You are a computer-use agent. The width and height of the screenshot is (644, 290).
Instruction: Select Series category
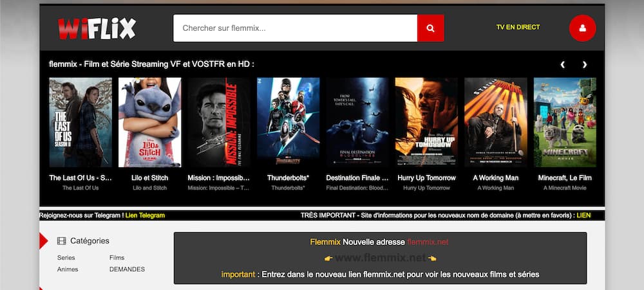pyautogui.click(x=66, y=258)
